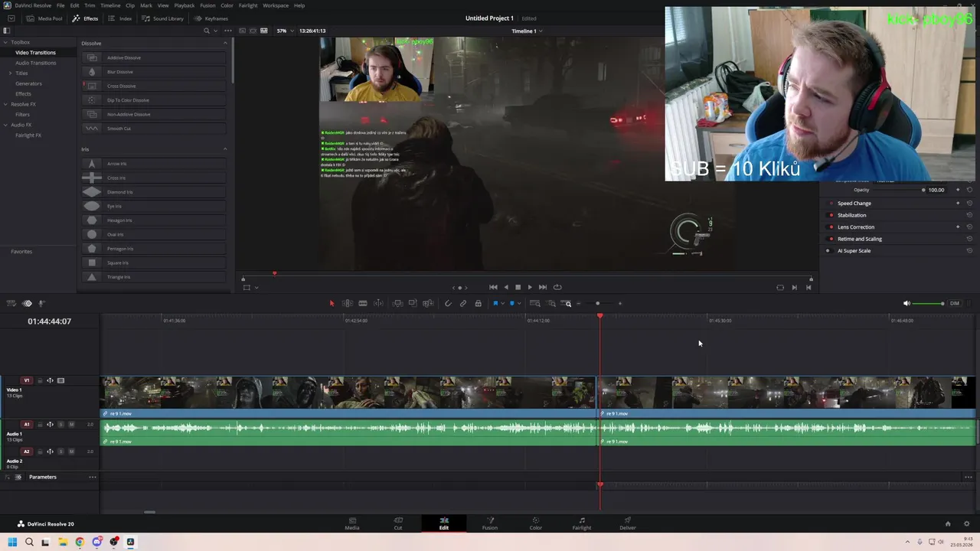This screenshot has width=980, height=551.
Task: Click the Insert Clip icon
Action: (x=397, y=303)
